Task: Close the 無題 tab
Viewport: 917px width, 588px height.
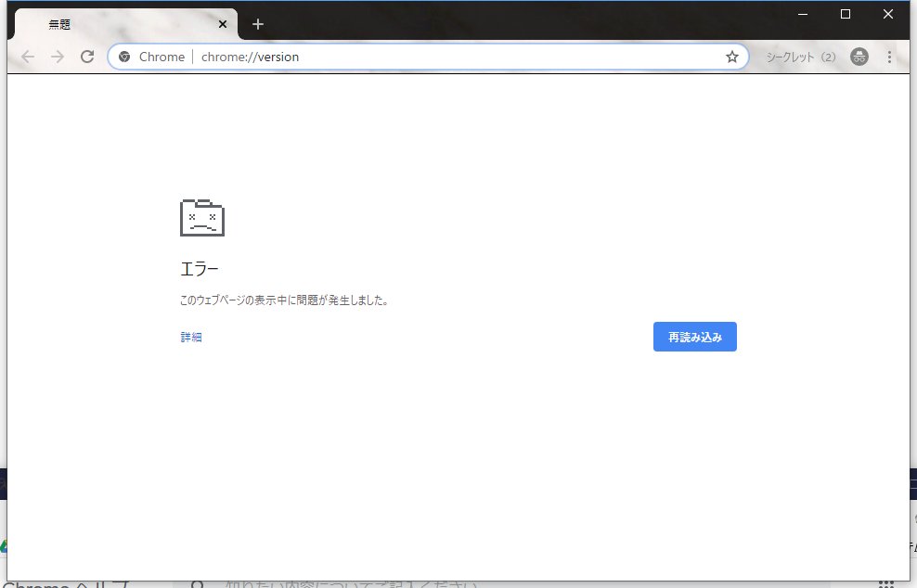Action: click(x=223, y=24)
